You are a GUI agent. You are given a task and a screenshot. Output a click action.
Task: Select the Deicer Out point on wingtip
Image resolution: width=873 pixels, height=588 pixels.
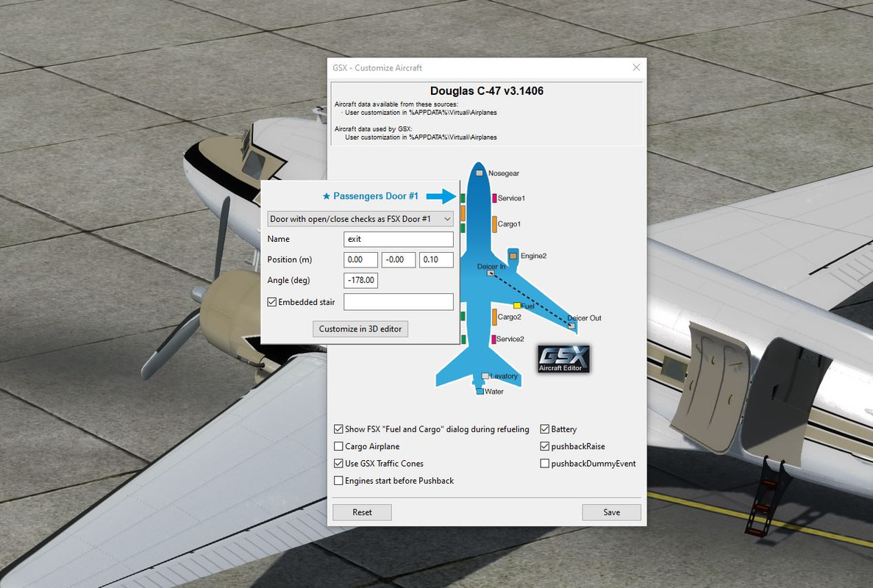(571, 326)
